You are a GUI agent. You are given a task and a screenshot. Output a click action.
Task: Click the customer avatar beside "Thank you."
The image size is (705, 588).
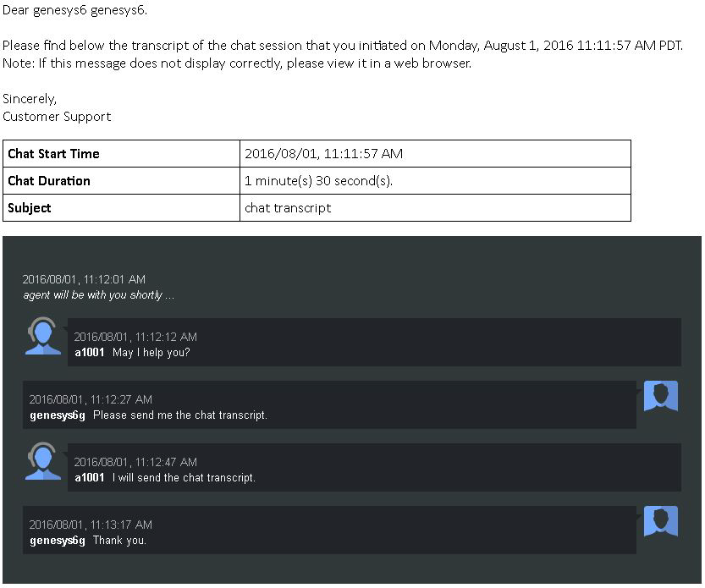660,521
